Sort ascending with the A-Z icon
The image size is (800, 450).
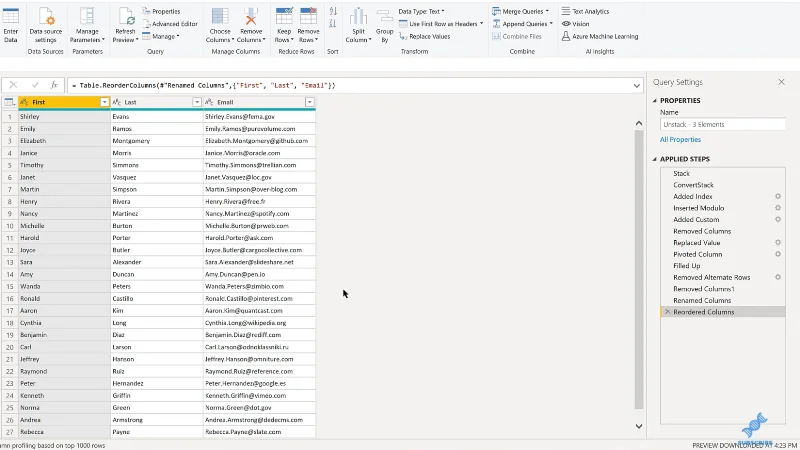333,11
